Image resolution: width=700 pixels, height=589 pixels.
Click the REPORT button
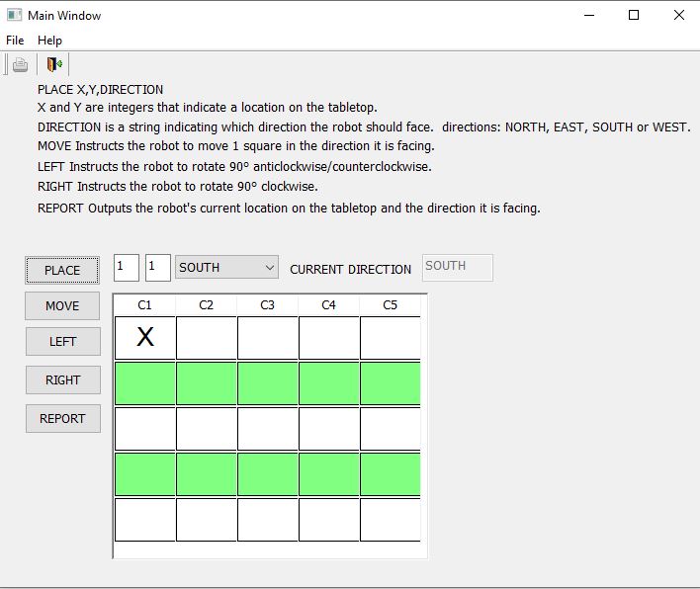pos(63,419)
